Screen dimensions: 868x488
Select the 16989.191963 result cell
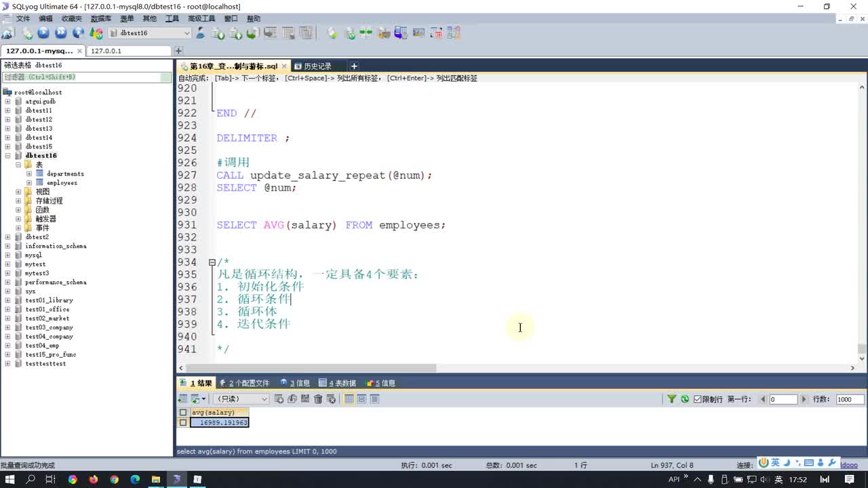pos(220,422)
